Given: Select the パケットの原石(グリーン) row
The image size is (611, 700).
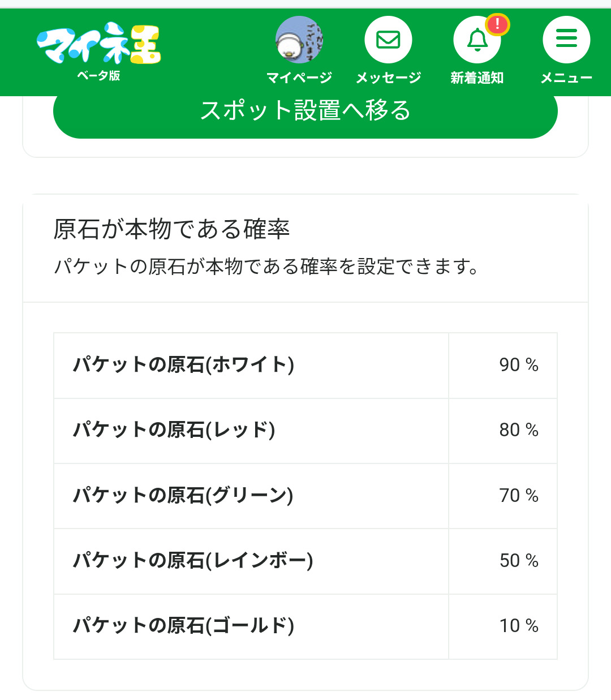Looking at the screenshot, I should click(183, 496).
